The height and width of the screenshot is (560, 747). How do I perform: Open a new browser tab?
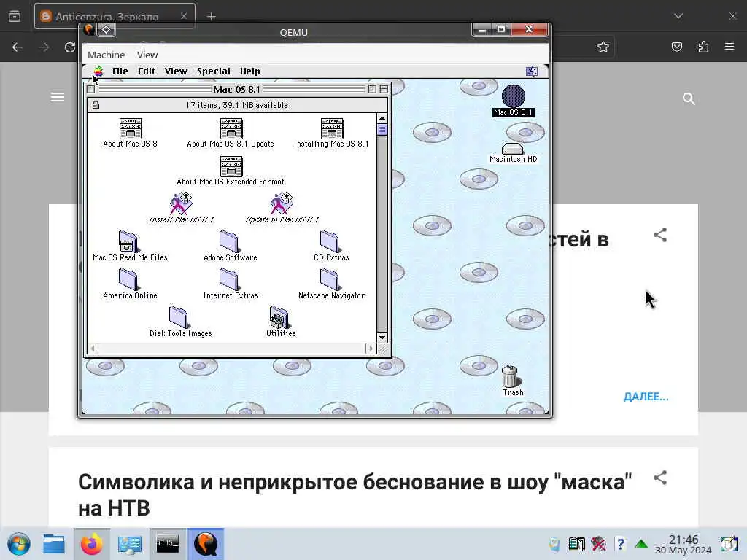coord(211,16)
